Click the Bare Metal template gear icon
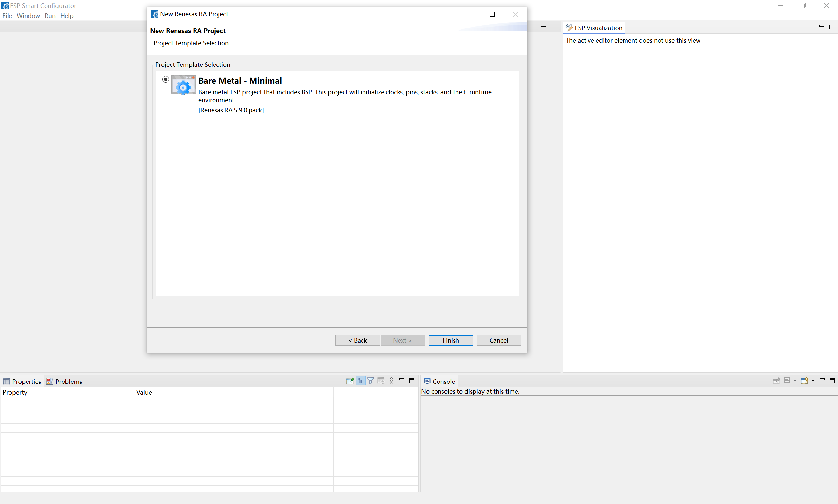 pos(183,85)
